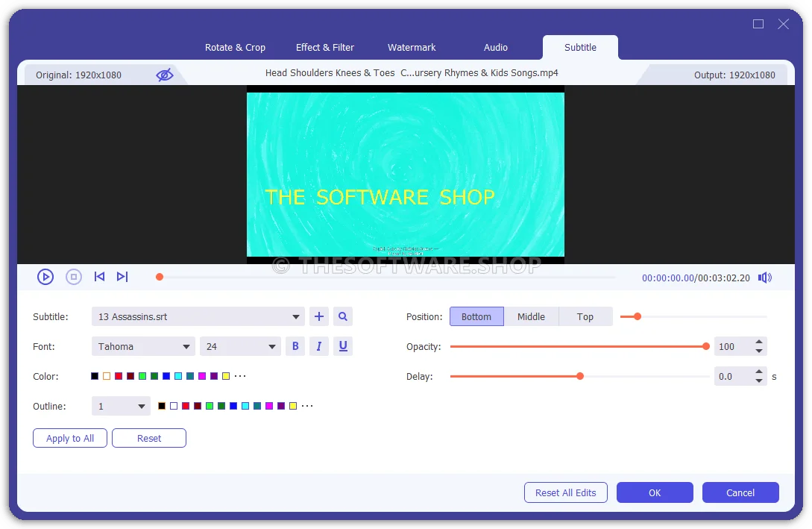Click Reset All Edits button
The image size is (812, 529).
point(565,492)
